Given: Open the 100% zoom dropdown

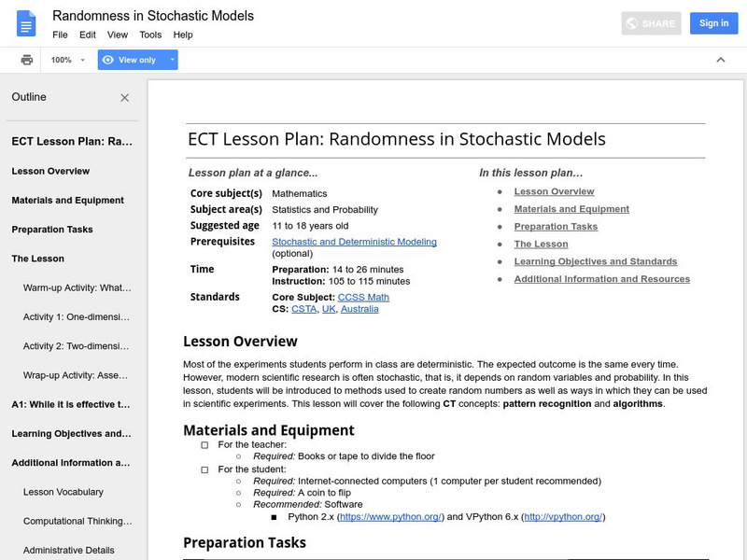Looking at the screenshot, I should coord(68,60).
